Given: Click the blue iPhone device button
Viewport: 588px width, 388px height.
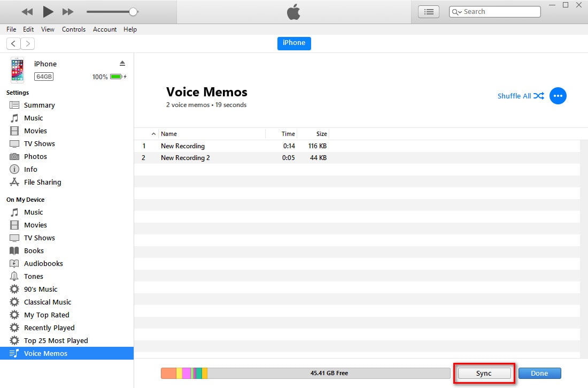Looking at the screenshot, I should click(294, 43).
